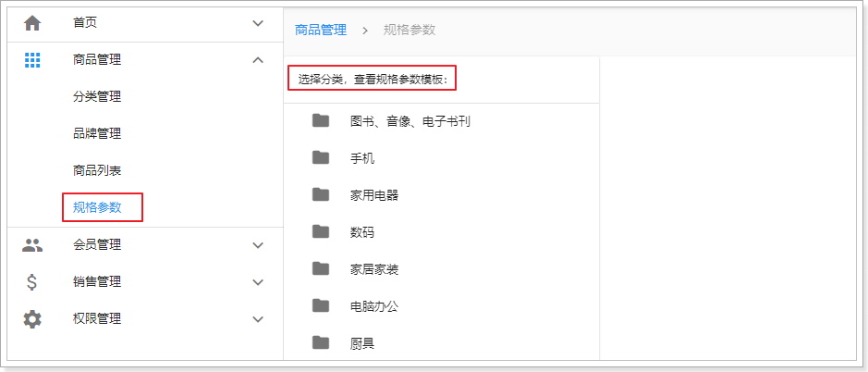Expand the 销售管理 chevron arrow
The height and width of the screenshot is (372, 868).
click(x=258, y=282)
